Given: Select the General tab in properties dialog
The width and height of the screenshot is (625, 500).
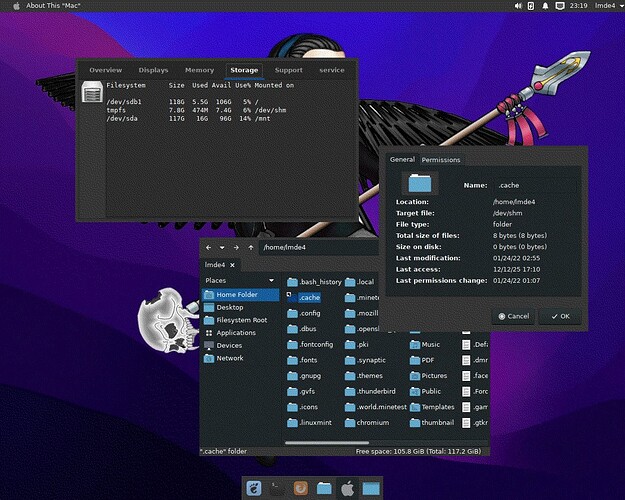Looking at the screenshot, I should [x=402, y=159].
